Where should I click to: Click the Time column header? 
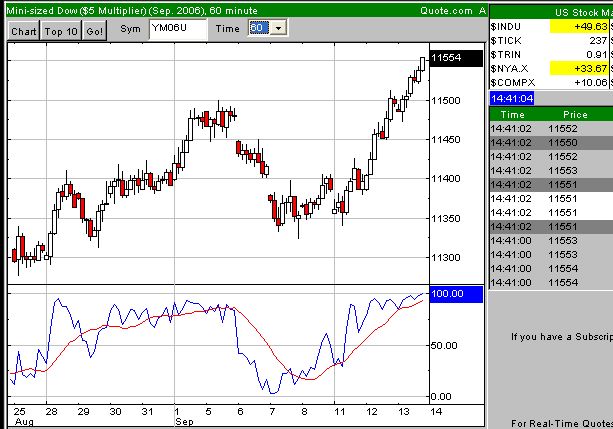coord(513,115)
